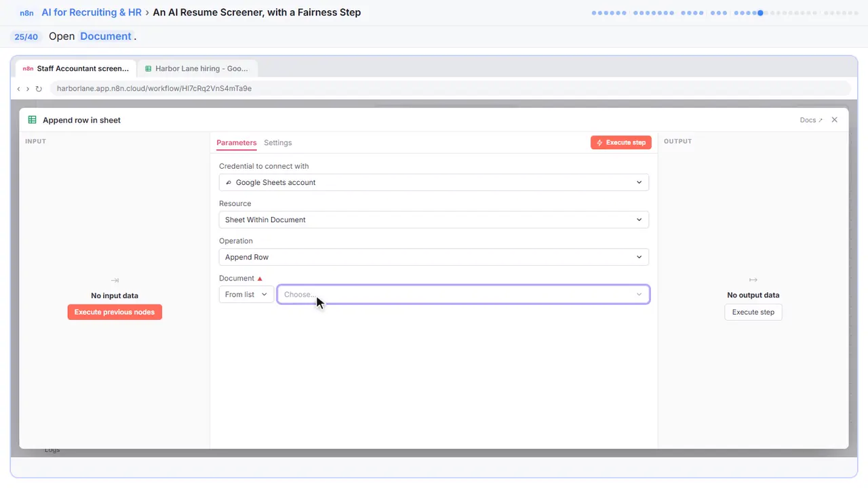This screenshot has width=868, height=488.
Task: Click the output arrow icon in OUTPUT panel
Action: pyautogui.click(x=753, y=280)
